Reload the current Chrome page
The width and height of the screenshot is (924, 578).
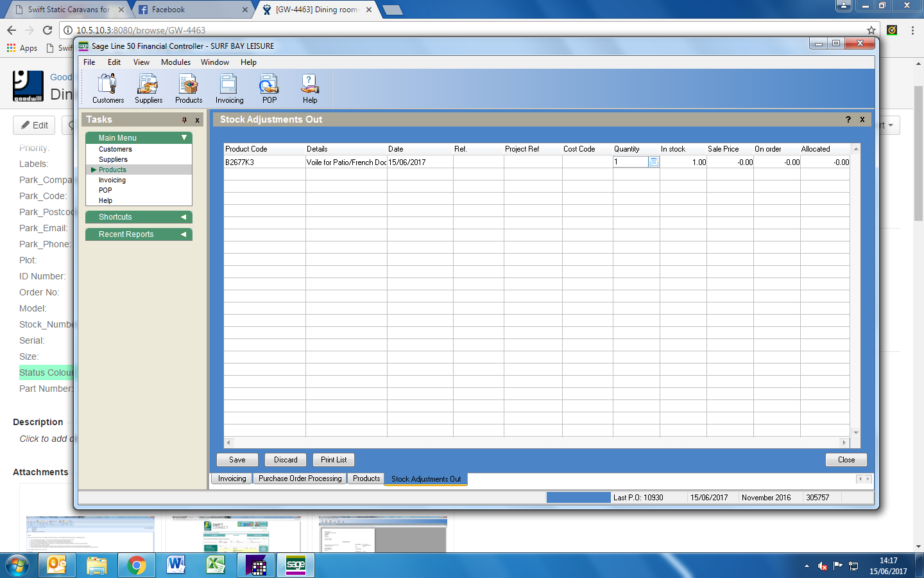click(x=47, y=30)
